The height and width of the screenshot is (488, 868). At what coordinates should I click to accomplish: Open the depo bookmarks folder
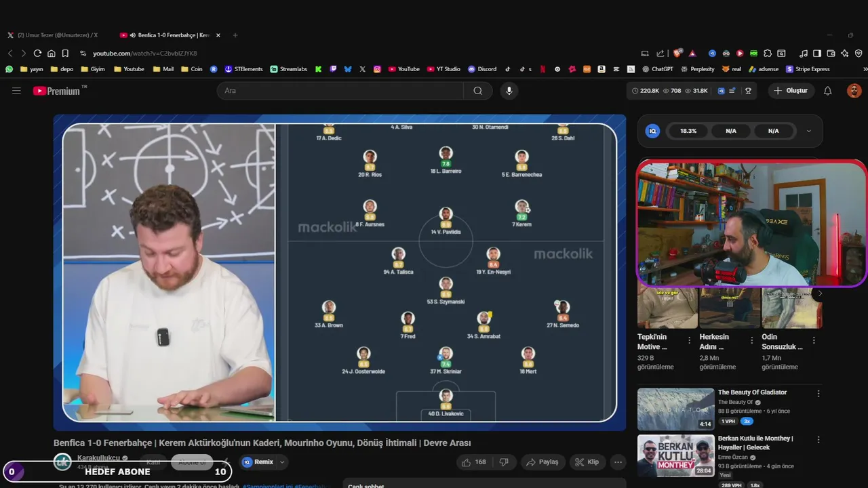coord(62,69)
